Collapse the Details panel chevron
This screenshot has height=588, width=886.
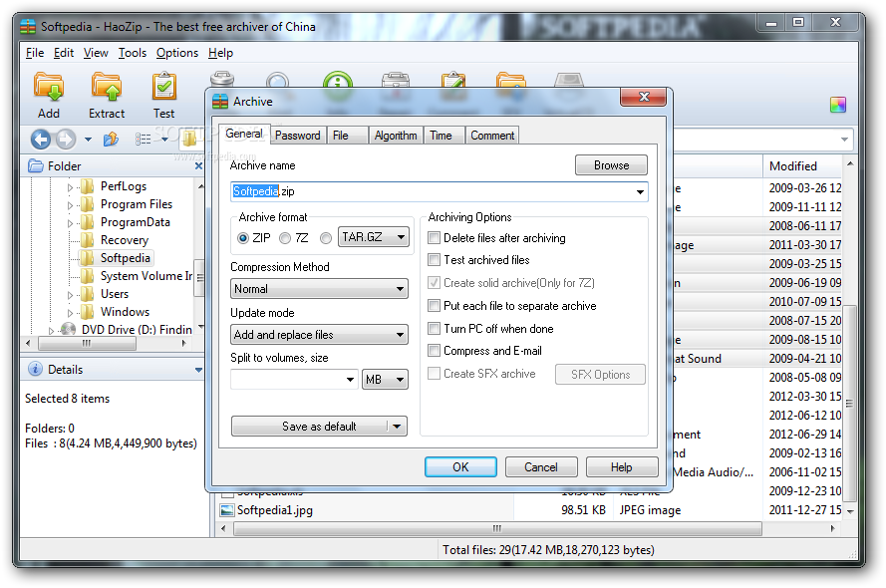pyautogui.click(x=198, y=370)
